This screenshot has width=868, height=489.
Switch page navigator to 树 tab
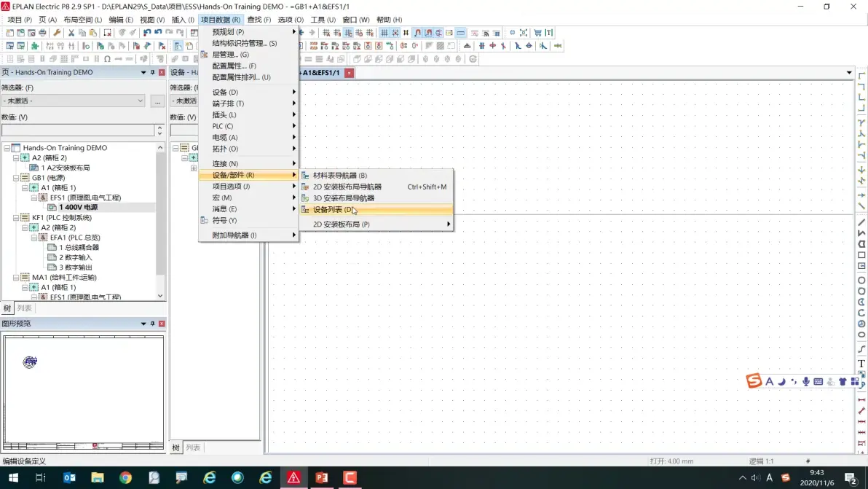click(x=7, y=308)
